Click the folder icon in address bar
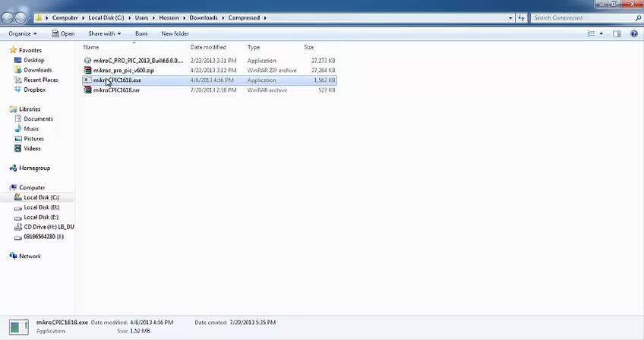 [x=38, y=17]
